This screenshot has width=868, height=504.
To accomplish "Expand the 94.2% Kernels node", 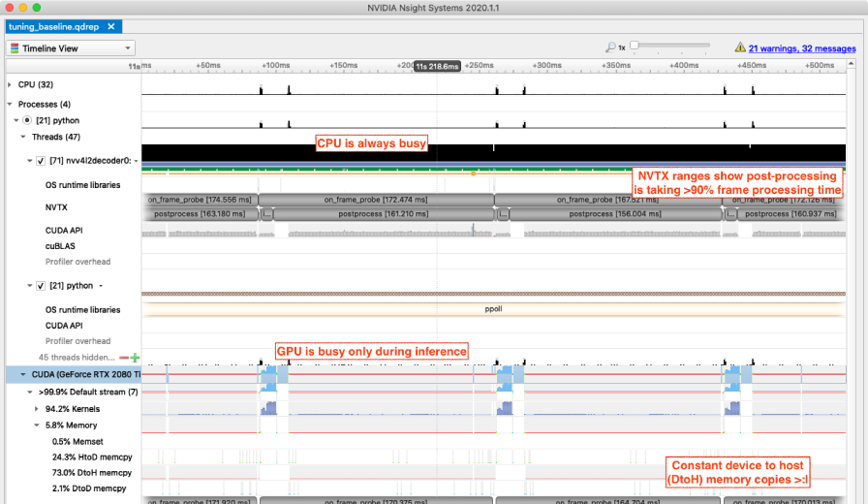I will tap(37, 409).
